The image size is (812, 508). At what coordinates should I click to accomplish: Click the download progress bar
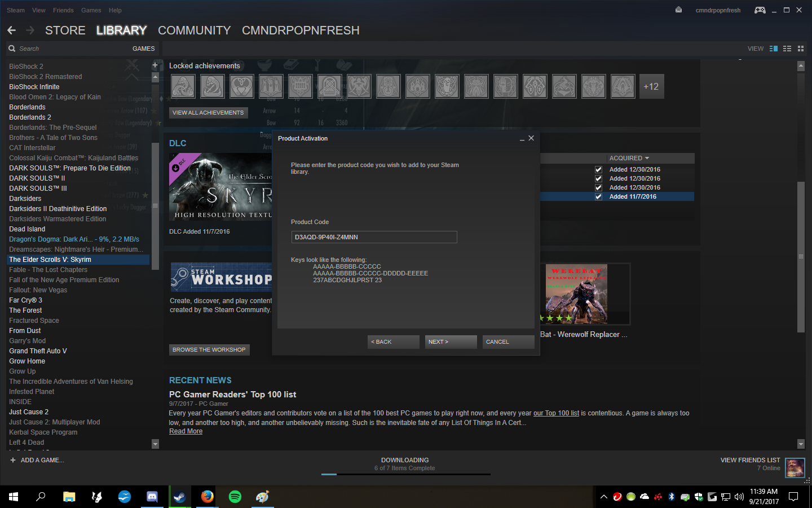(405, 474)
